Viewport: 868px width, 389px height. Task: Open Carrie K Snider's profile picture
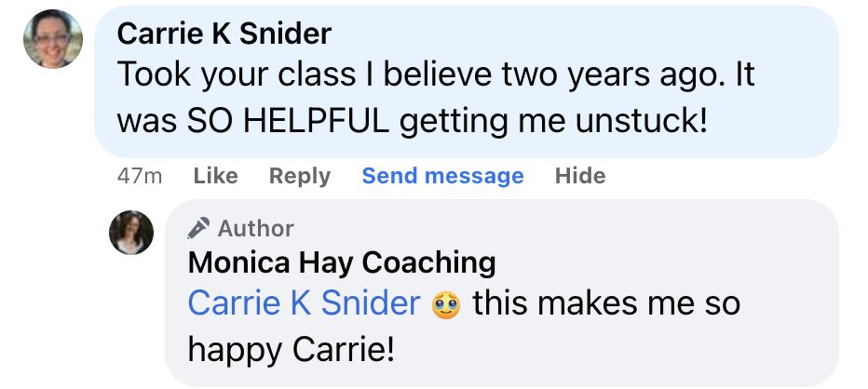[x=53, y=39]
